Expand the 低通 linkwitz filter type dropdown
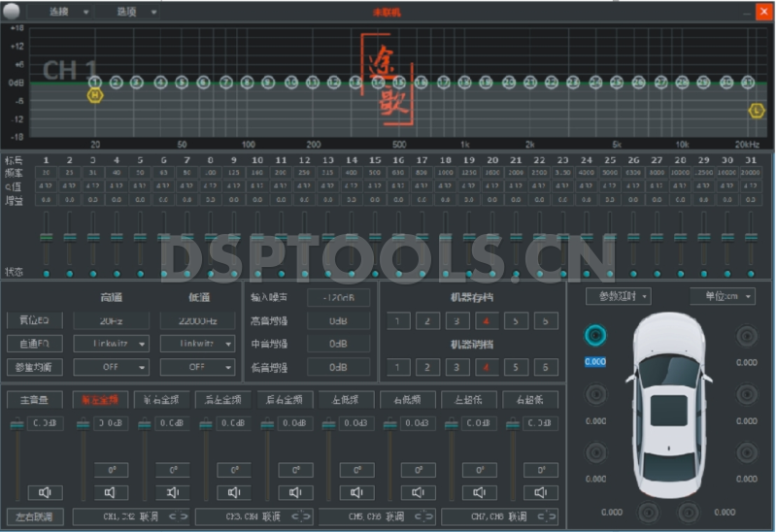 point(197,344)
